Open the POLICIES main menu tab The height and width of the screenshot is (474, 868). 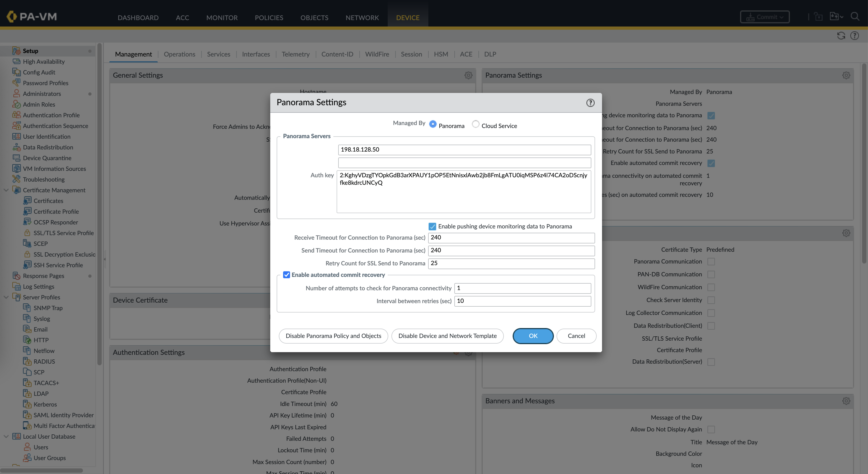click(269, 17)
